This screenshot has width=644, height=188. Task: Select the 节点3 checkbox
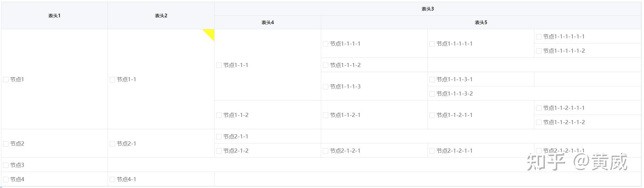pos(6,165)
